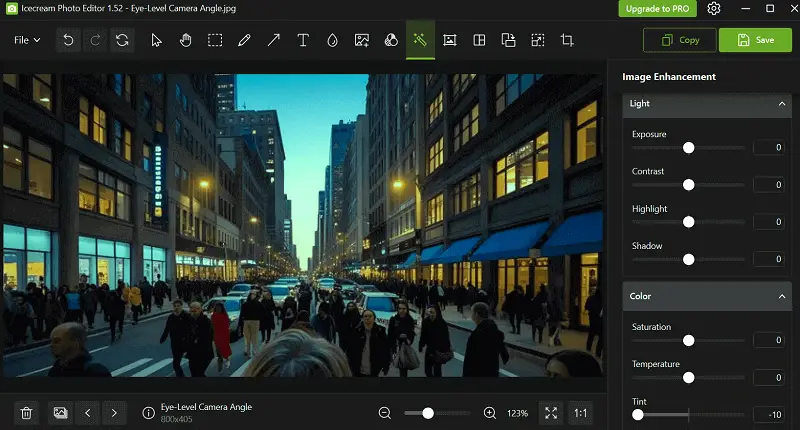Open the collage layout tool

tap(479, 40)
